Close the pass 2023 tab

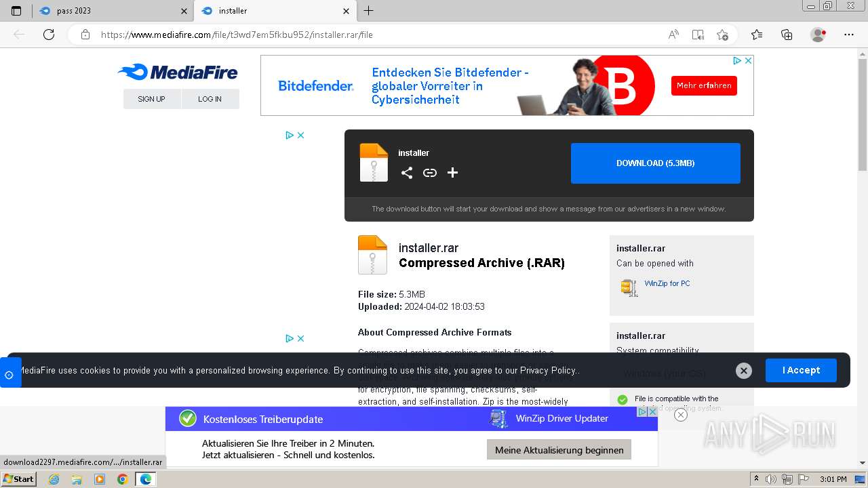click(184, 11)
